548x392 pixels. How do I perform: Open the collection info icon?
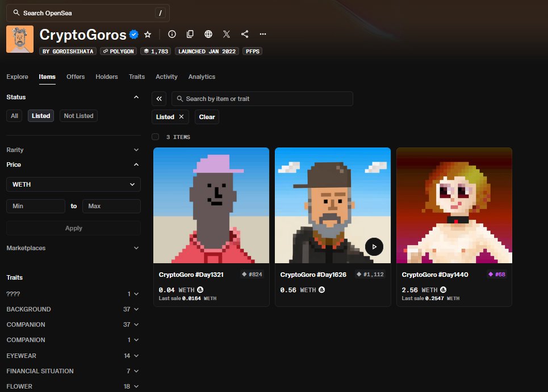click(x=172, y=34)
